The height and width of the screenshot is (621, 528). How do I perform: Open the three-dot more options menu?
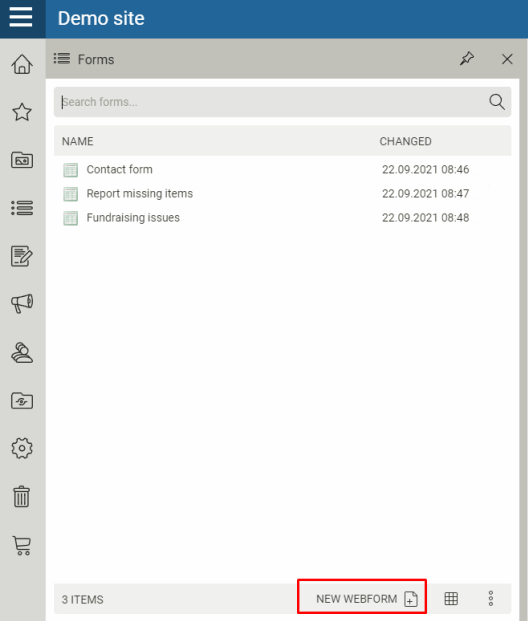tap(491, 598)
